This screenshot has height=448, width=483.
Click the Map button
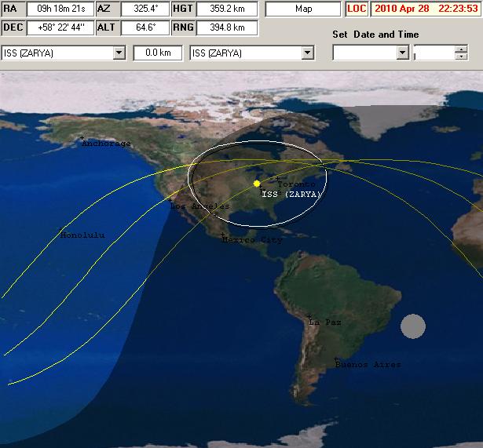tap(303, 9)
